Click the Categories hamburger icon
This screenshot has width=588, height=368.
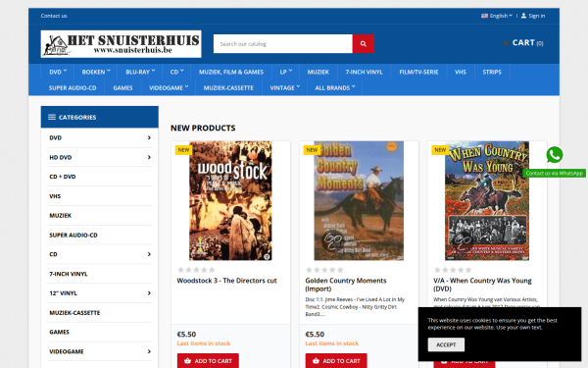52,117
